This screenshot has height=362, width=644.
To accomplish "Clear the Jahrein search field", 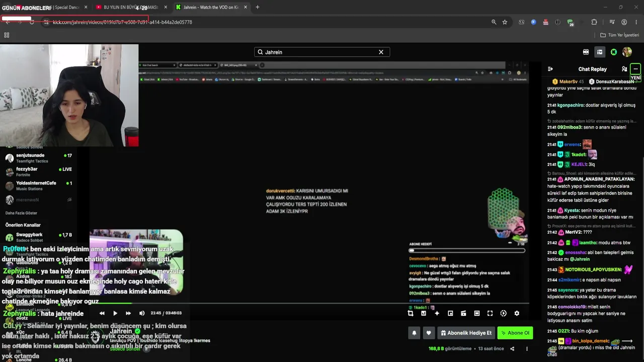I will click(381, 52).
